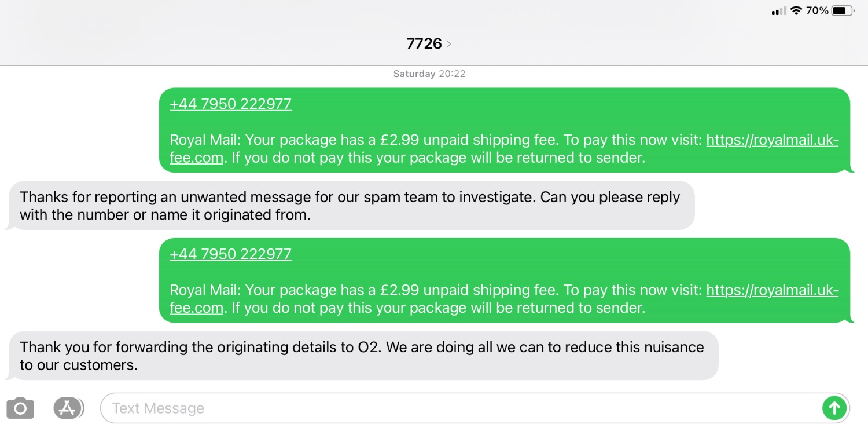Tap phone number link in first sent message

pos(230,104)
